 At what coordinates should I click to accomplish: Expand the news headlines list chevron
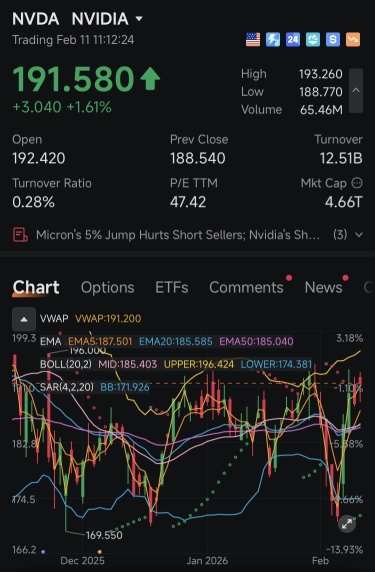pyautogui.click(x=359, y=235)
